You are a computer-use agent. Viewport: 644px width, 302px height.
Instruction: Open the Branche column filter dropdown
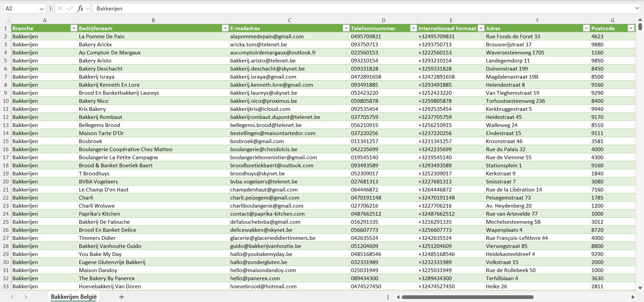pos(74,28)
